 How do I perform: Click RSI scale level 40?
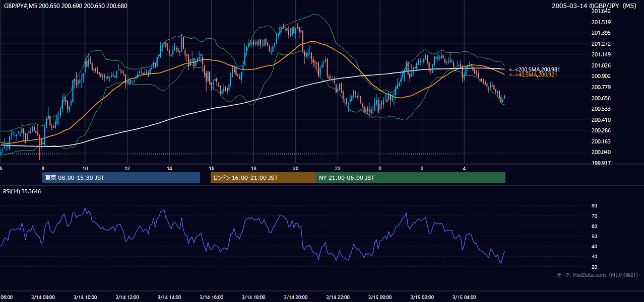(x=594, y=247)
